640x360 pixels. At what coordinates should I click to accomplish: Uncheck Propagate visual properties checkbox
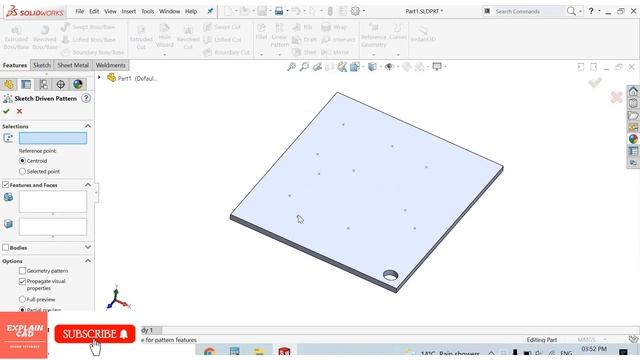click(22, 281)
